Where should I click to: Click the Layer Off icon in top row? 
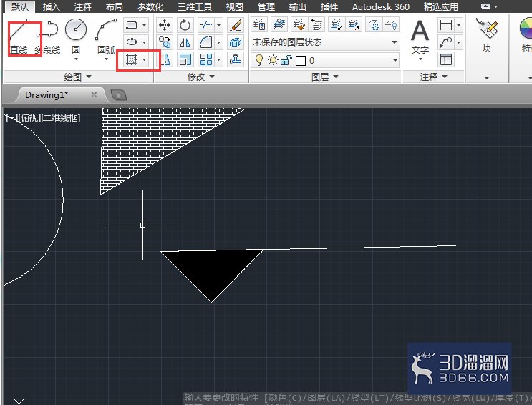click(391, 24)
